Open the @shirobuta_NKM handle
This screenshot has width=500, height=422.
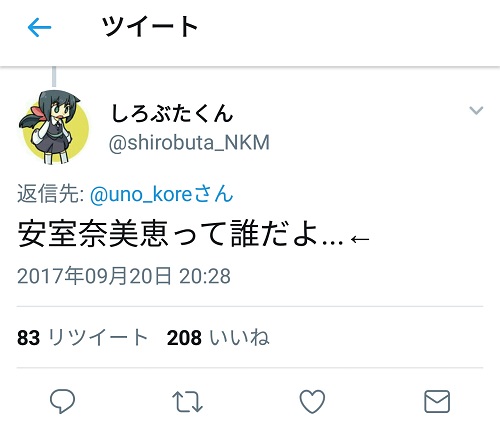(189, 143)
